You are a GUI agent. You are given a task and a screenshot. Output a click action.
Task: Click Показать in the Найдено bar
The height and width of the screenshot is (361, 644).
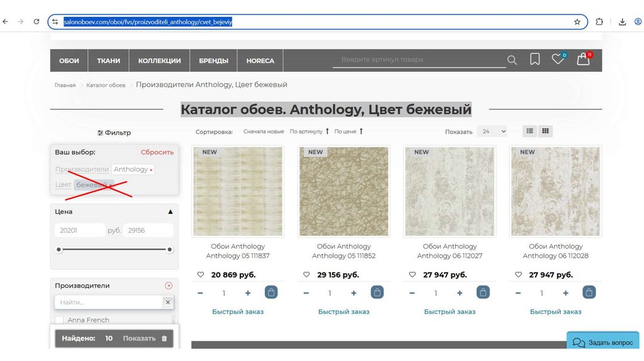pyautogui.click(x=139, y=338)
